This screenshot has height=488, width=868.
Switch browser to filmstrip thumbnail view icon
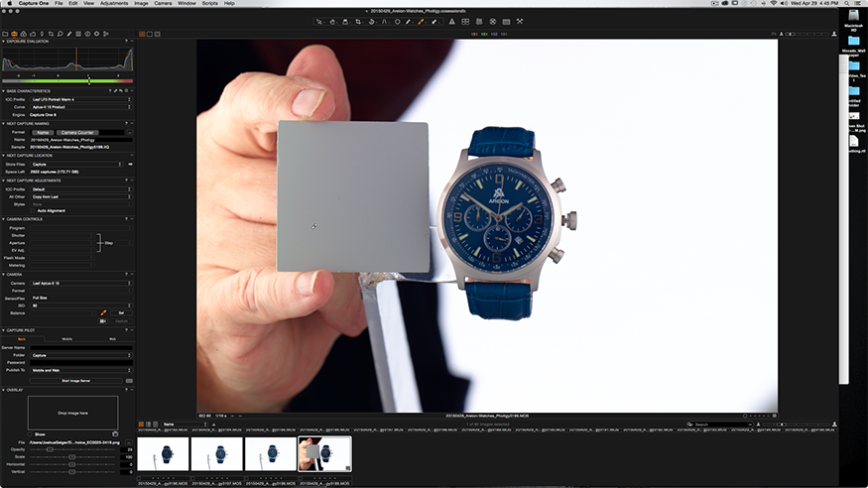(x=141, y=425)
